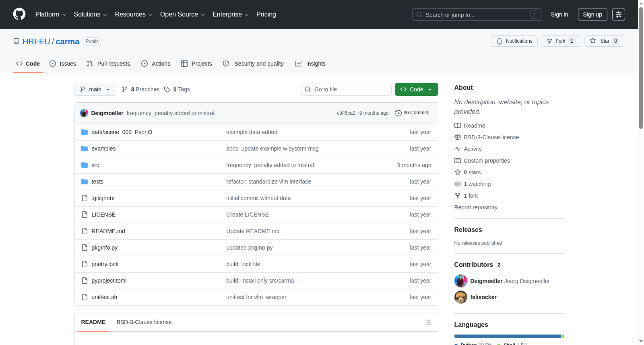Click the folder icon for data/scene_009_PsortO
644x345 pixels.
85,132
